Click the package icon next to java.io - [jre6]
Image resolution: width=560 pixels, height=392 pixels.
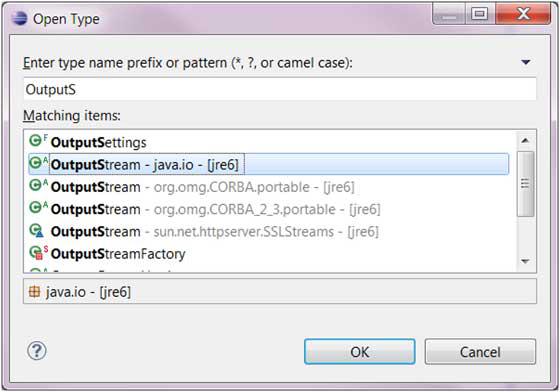[x=34, y=292]
